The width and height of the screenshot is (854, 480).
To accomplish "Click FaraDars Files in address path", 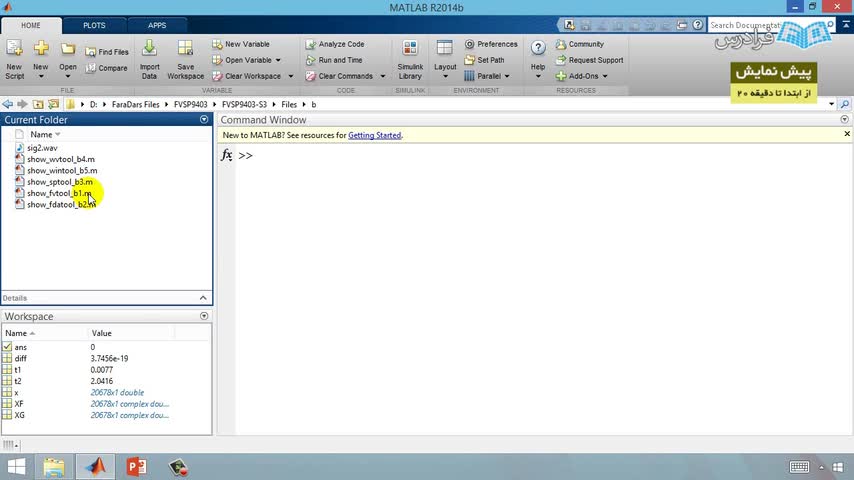I will click(136, 105).
